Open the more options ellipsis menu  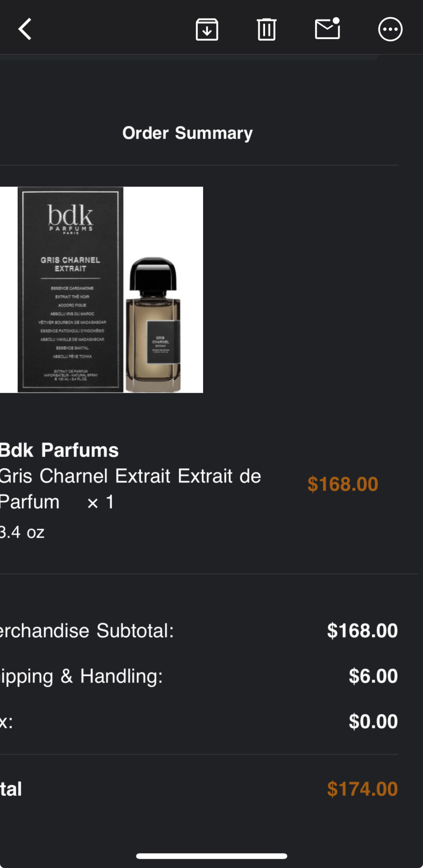[x=390, y=29]
